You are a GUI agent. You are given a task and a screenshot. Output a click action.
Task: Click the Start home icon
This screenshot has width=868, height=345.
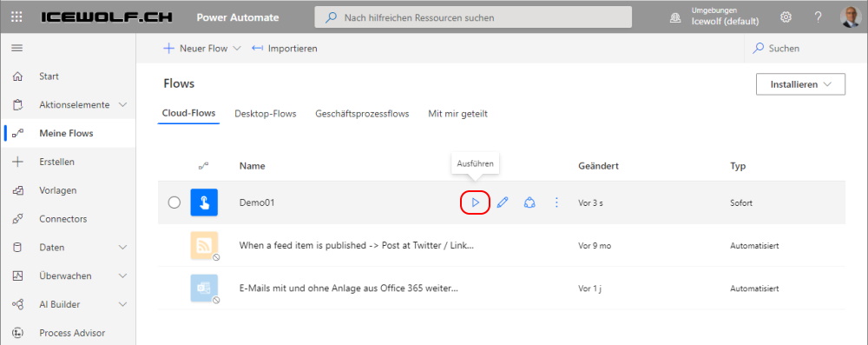tap(17, 76)
